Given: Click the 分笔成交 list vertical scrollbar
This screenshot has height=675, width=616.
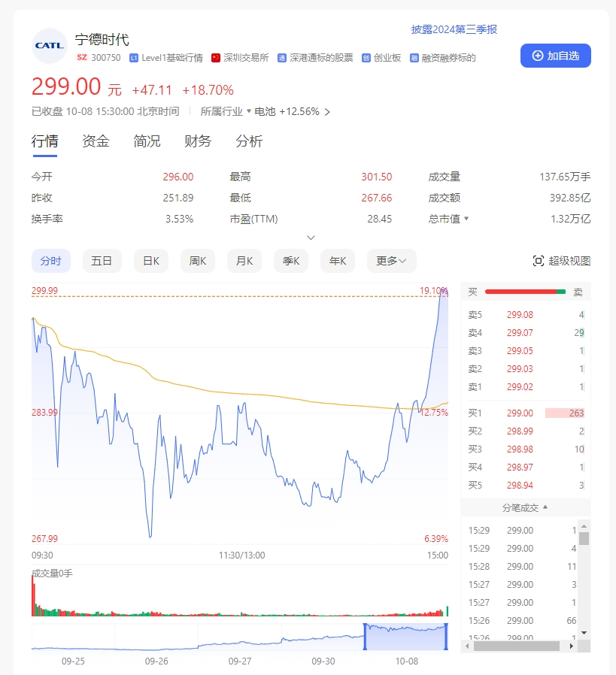Looking at the screenshot, I should (x=584, y=539).
